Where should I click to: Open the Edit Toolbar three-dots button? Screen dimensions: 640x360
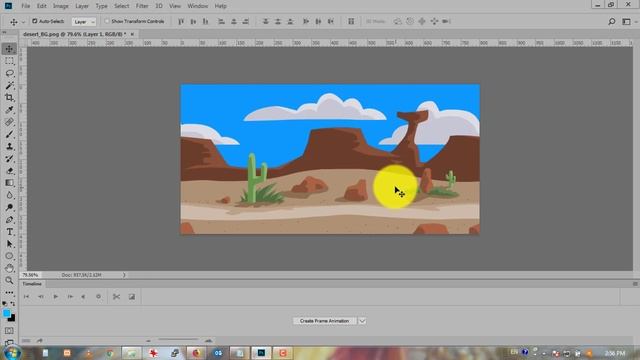click(x=9, y=293)
